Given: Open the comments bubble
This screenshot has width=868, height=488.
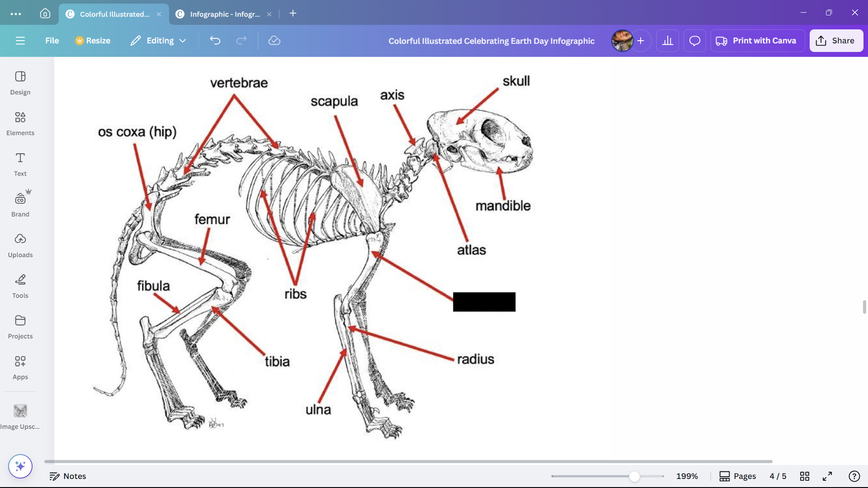Looking at the screenshot, I should point(695,41).
